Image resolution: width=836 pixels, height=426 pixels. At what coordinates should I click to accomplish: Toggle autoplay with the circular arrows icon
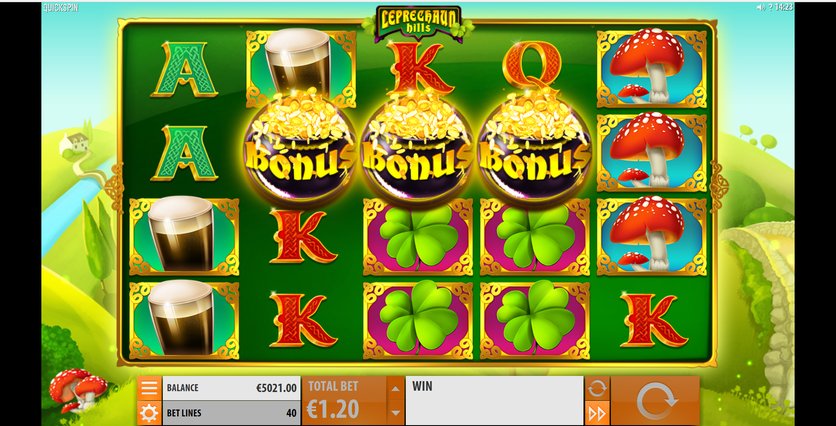[597, 388]
